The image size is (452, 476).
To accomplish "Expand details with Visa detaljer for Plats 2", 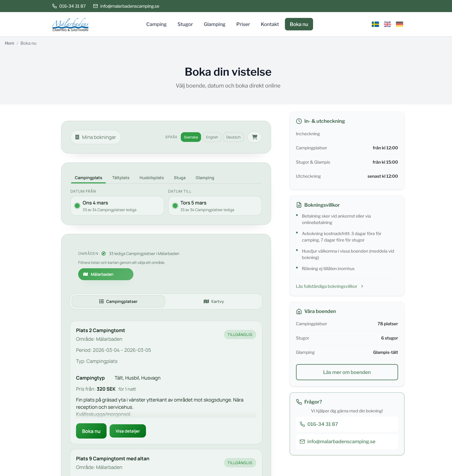I will [x=127, y=431].
